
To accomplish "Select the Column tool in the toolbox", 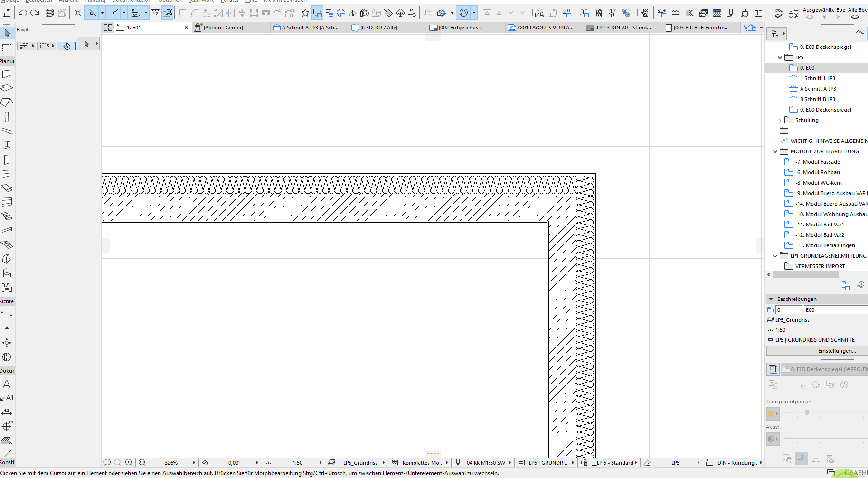I will tap(7, 117).
